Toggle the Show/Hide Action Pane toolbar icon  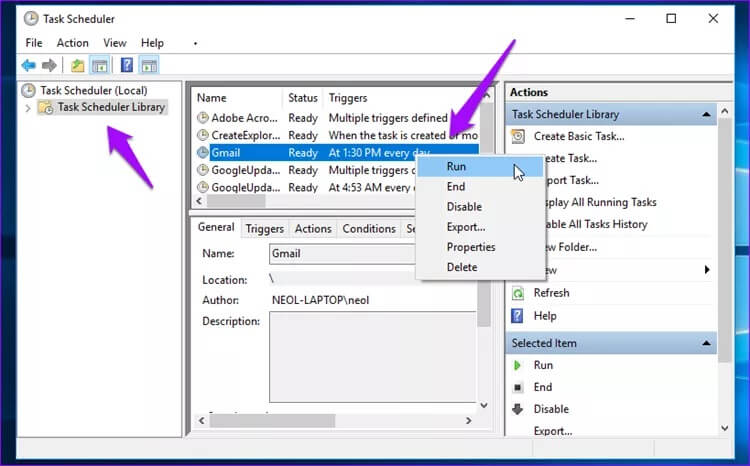click(149, 65)
